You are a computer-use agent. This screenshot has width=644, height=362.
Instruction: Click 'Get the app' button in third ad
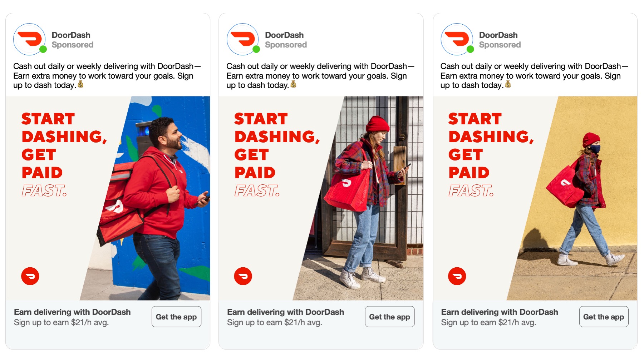pos(604,317)
